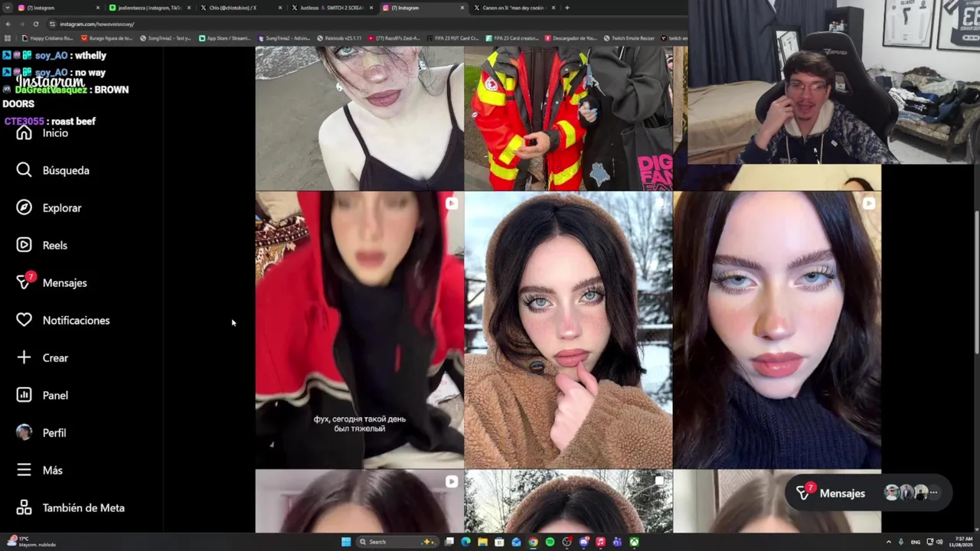980x551 pixels.
Task: Open brown teddy coat snow post
Action: tap(568, 330)
